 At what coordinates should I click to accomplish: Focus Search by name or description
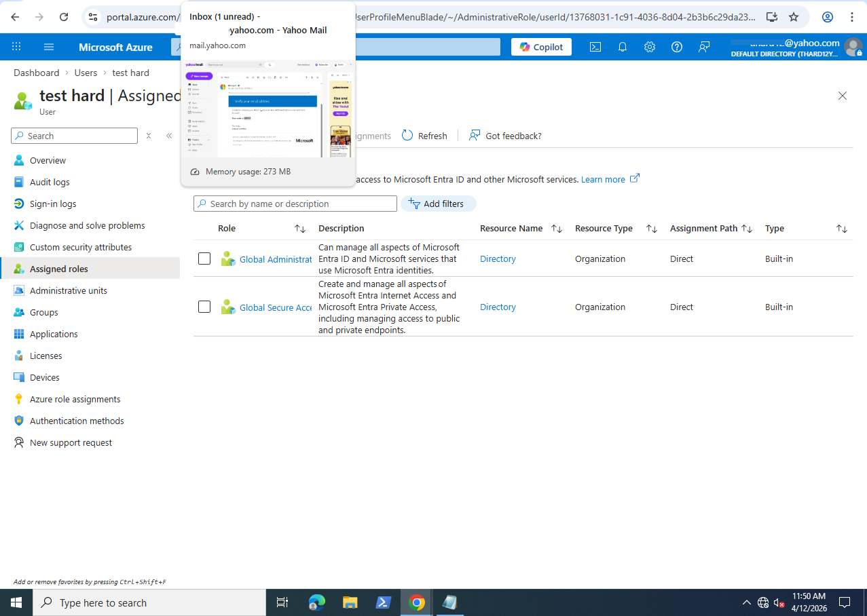[295, 204]
